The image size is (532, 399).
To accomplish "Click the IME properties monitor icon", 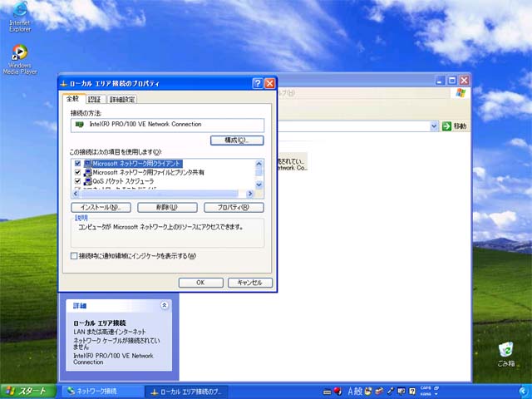I will pyautogui.click(x=401, y=392).
